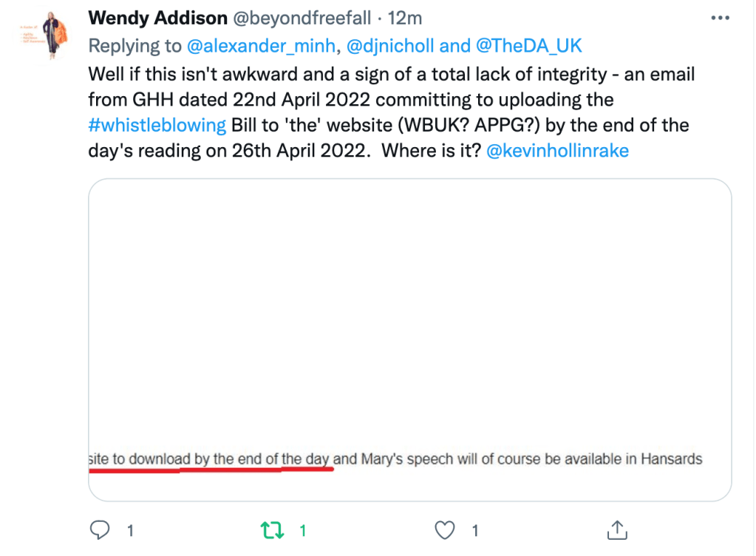This screenshot has height=556, width=756.
Task: Click the Wendy Addison display name
Action: [157, 18]
